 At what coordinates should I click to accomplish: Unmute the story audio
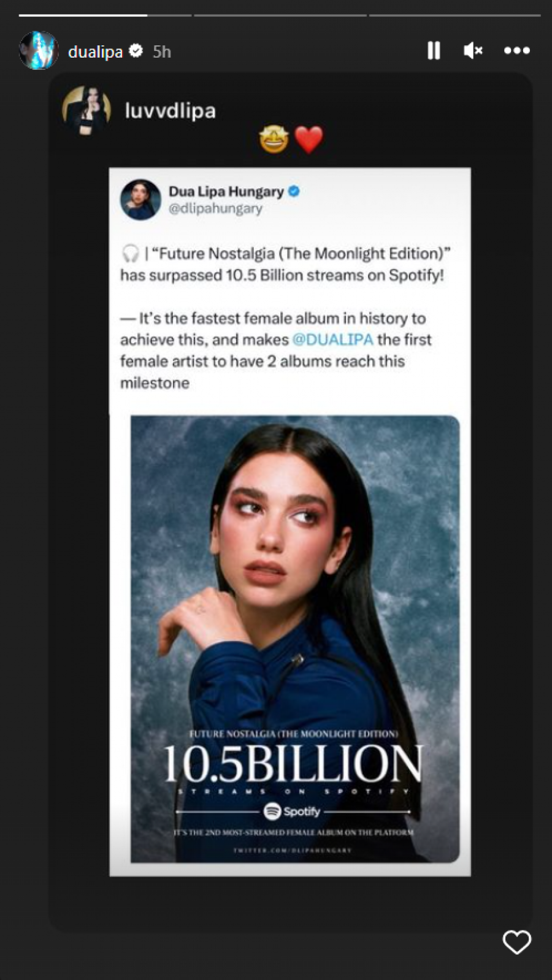473,50
